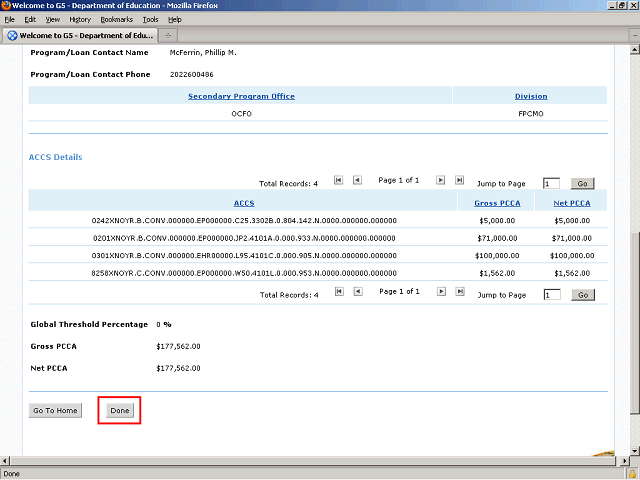
Task: Open a new tab with the plus button
Action: [167, 35]
